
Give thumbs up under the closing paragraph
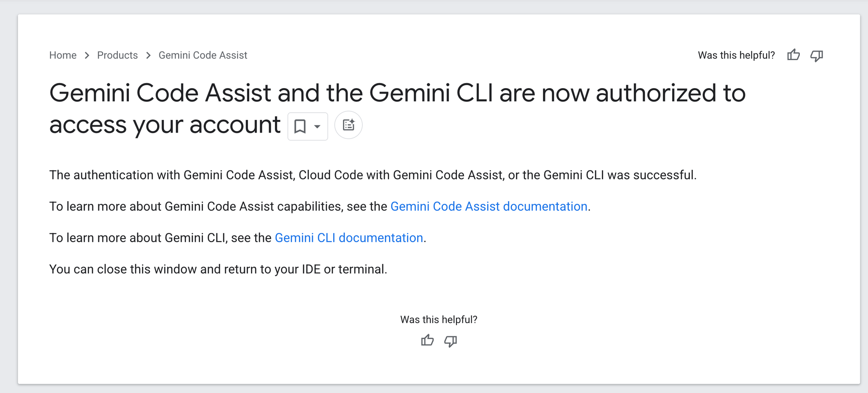tap(427, 340)
